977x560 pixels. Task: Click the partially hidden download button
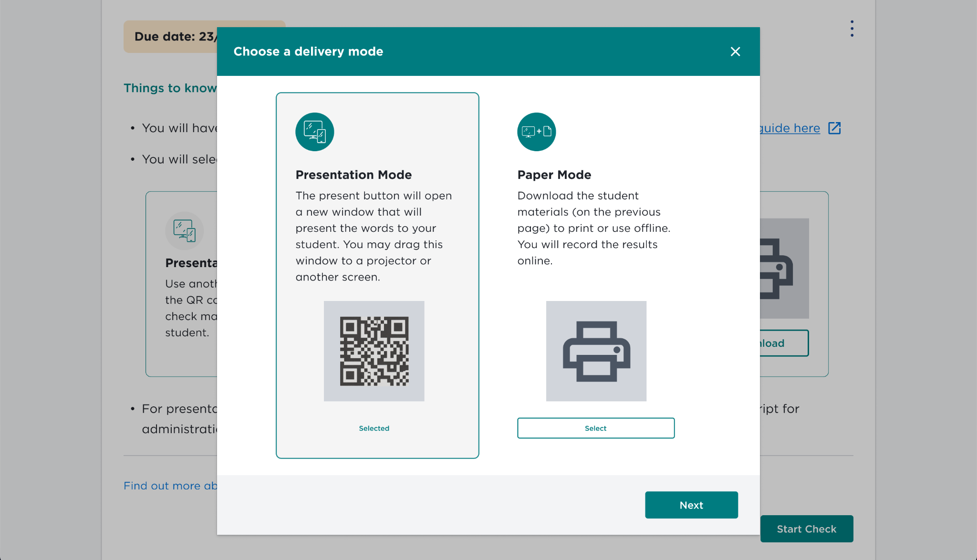(783, 343)
